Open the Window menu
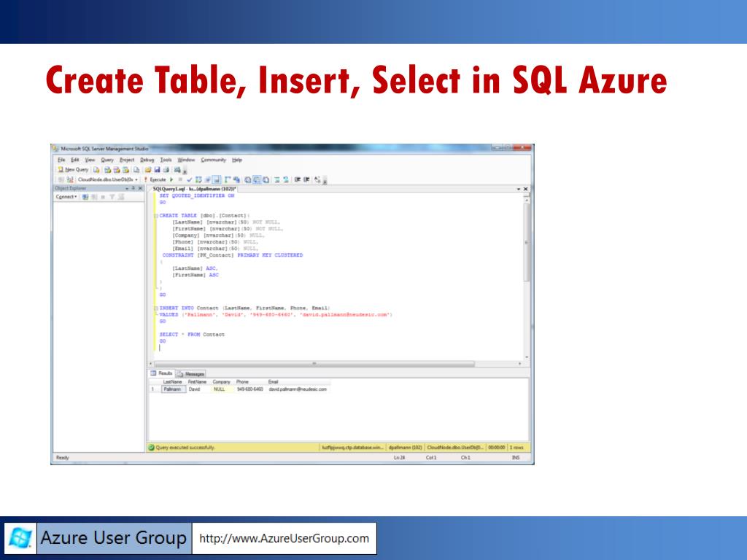Viewport: 747px width, 560px height. pyautogui.click(x=186, y=160)
